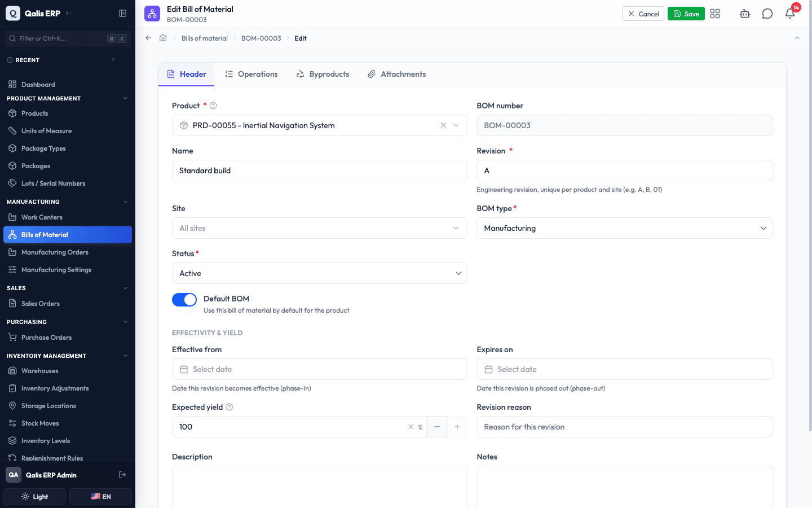Pick the Effective from date
The width and height of the screenshot is (812, 508).
320,369
